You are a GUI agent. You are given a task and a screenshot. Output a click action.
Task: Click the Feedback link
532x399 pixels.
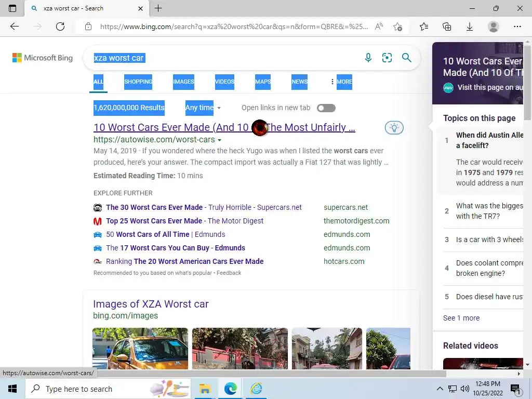pyautogui.click(x=229, y=273)
